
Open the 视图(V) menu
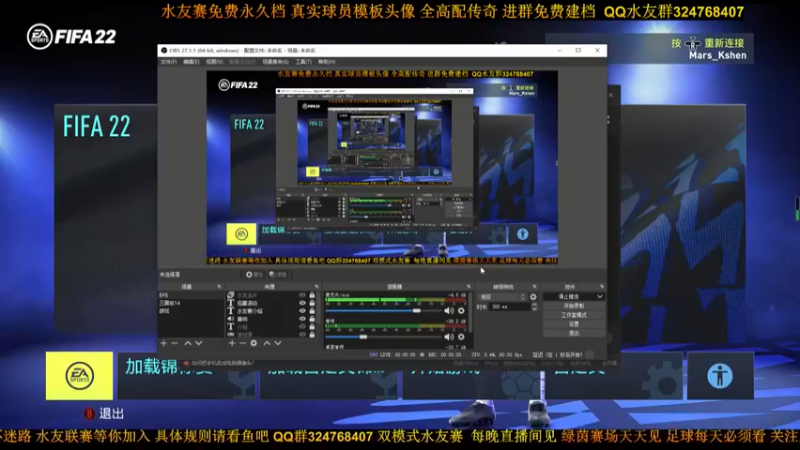214,62
